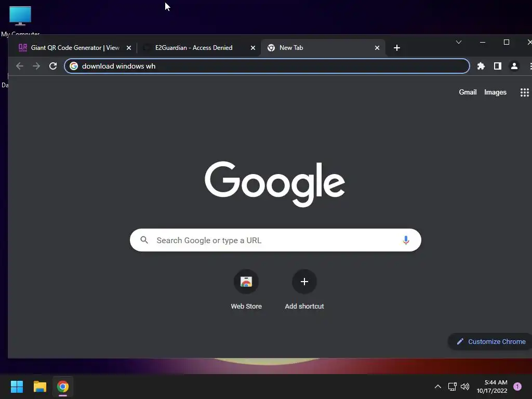Close the Giant QR Code Generator tab
Screen dimensions: 532x399
(x=129, y=48)
